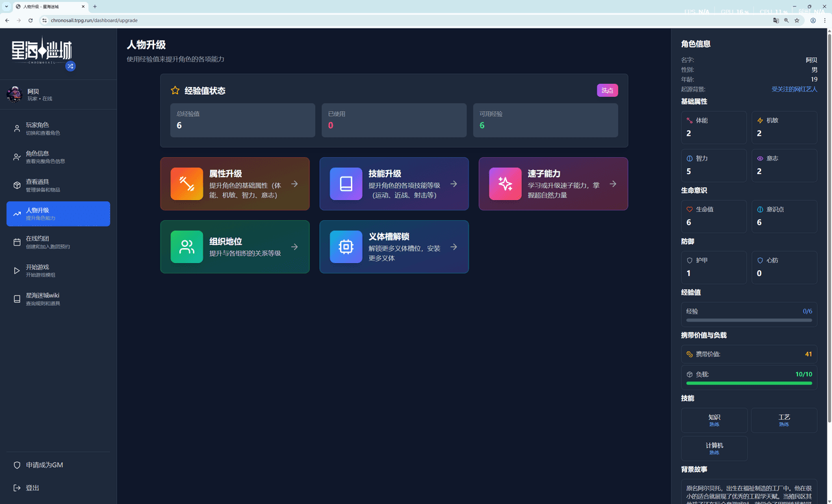The height and width of the screenshot is (504, 832).
Task: Click the pink 洗点 button
Action: pos(607,90)
